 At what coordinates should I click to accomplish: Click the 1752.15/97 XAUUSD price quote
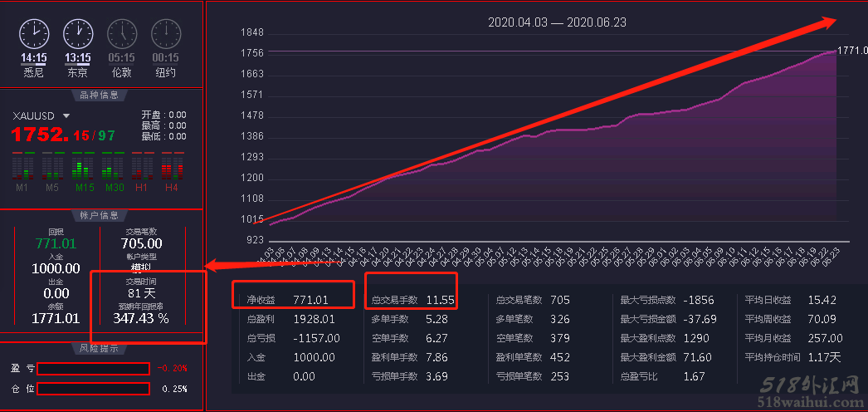point(63,135)
